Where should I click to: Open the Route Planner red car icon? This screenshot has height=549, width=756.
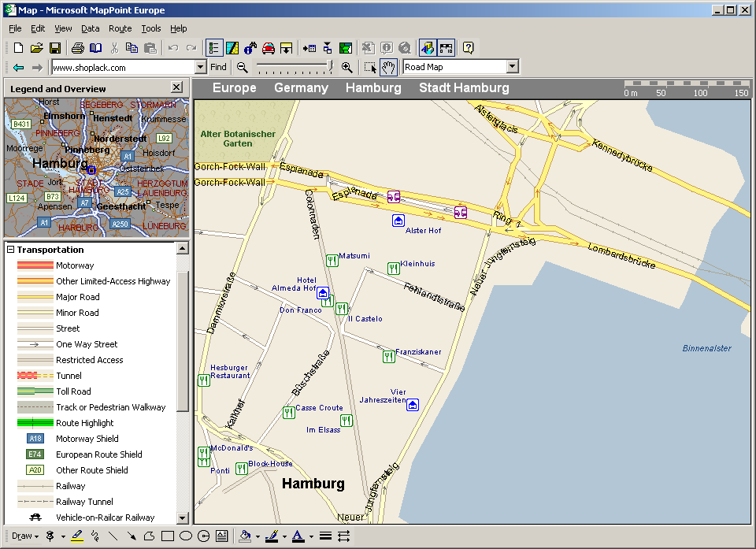pos(269,48)
